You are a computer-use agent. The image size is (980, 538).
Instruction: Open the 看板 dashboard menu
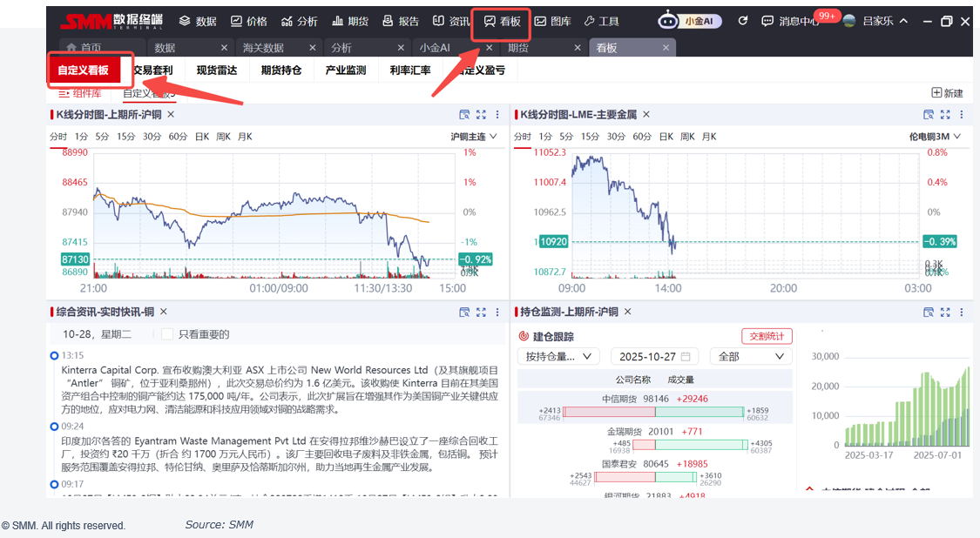click(502, 21)
